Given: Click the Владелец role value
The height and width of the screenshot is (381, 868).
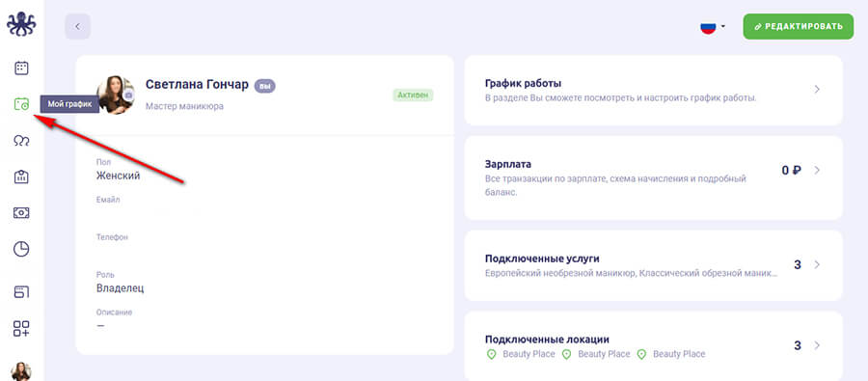Looking at the screenshot, I should 121,288.
